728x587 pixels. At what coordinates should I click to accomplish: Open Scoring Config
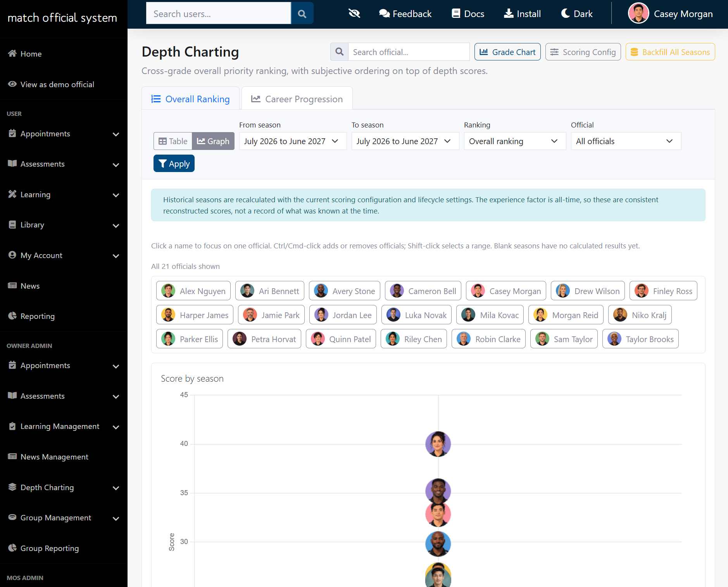583,52
